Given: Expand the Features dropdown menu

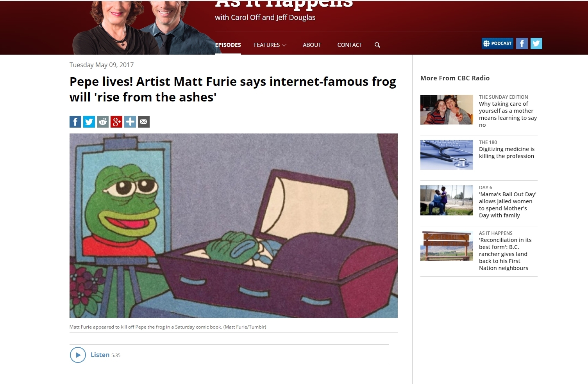Looking at the screenshot, I should pos(270,45).
